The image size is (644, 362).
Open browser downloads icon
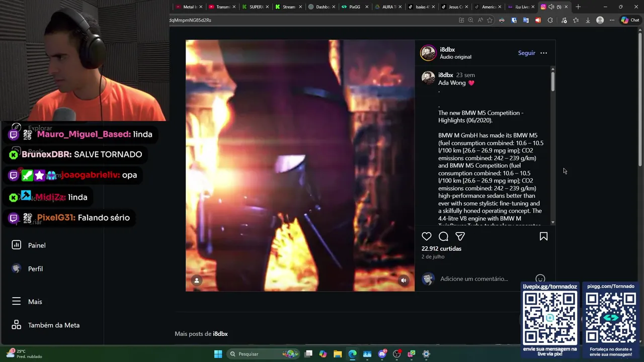588,20
